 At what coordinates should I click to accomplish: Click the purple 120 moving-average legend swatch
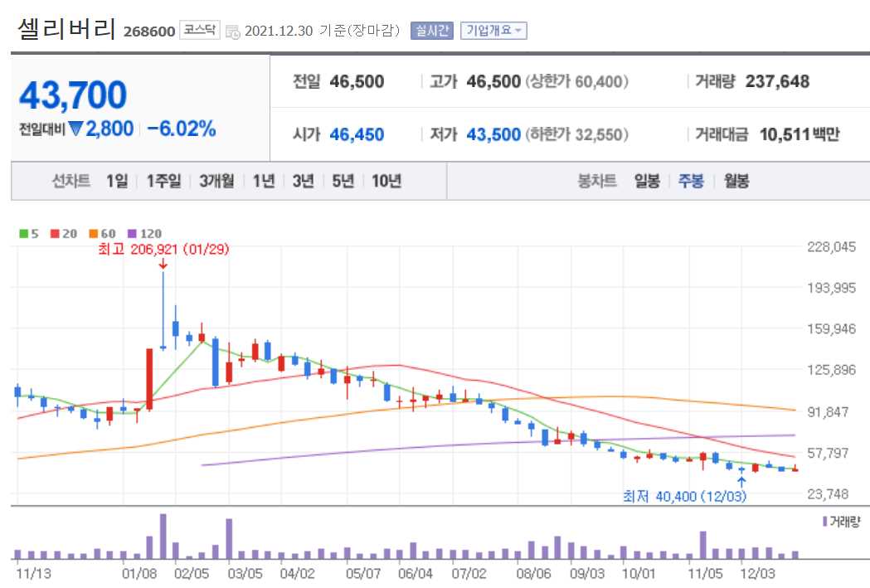(x=132, y=234)
